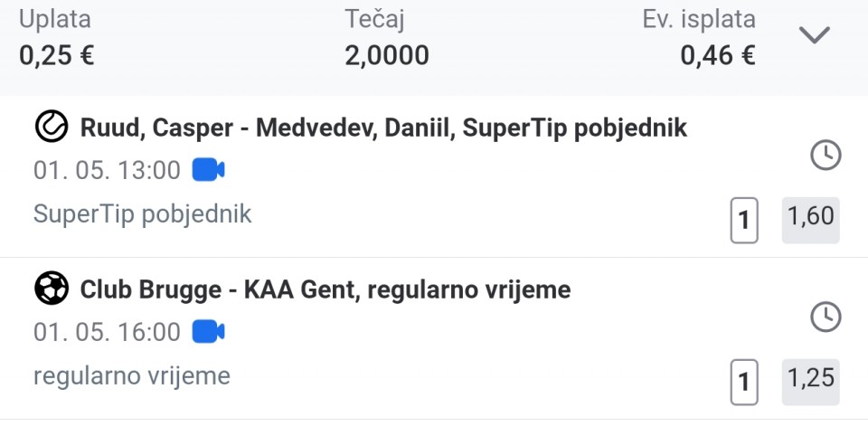
Task: Tap the clock icon beside Ruud - Medvedev
Action: coord(826,155)
